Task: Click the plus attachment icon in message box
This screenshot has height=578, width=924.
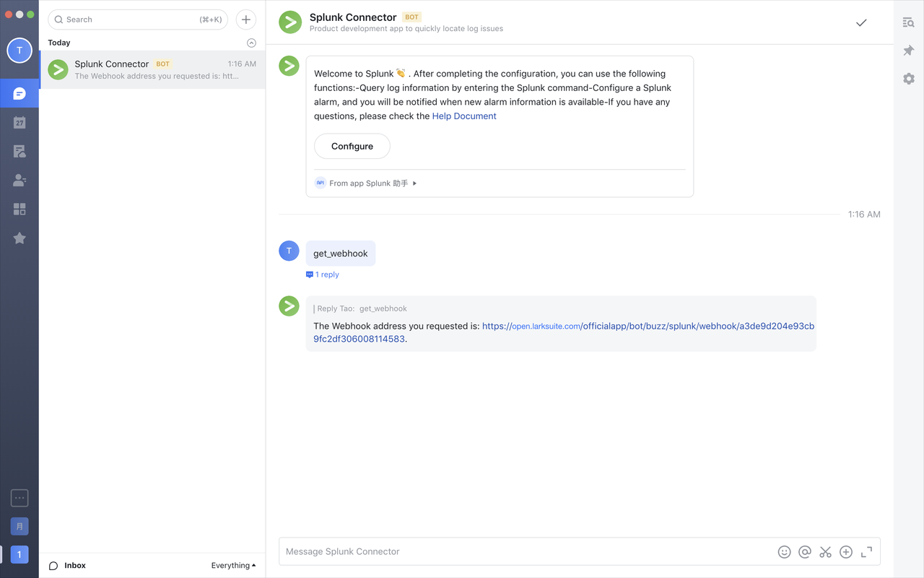Action: (846, 552)
